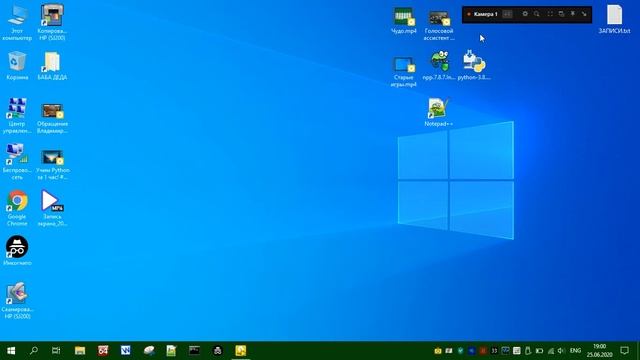Viewport: 640px width, 360px height.
Task: Open the wireless network shortcut
Action: click(17, 162)
